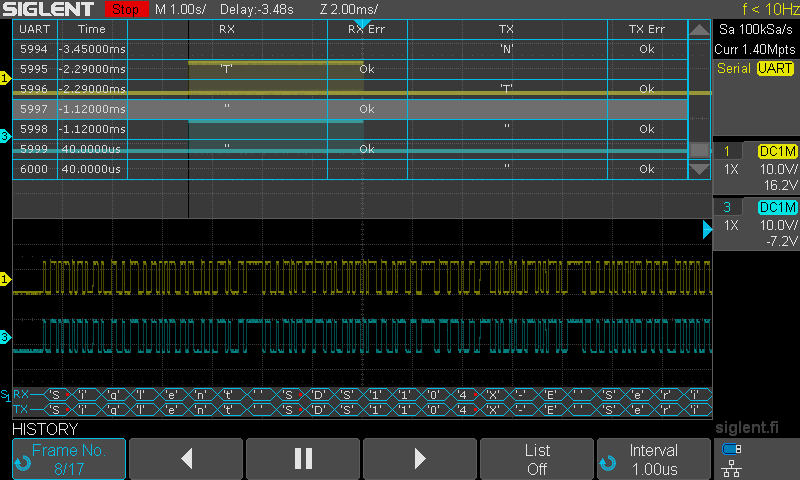Click the Z 2.00ms/ zoom timebase readout
Screen dimensions: 800x480
coord(349,9)
